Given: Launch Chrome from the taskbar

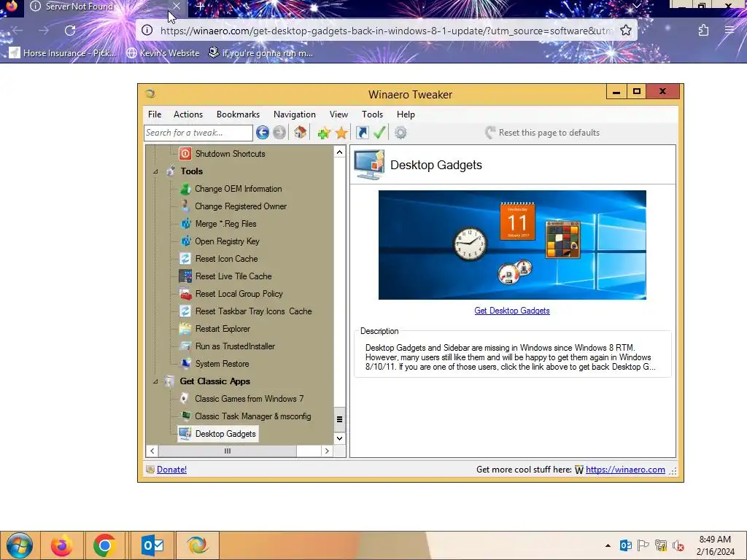Looking at the screenshot, I should [x=105, y=545].
